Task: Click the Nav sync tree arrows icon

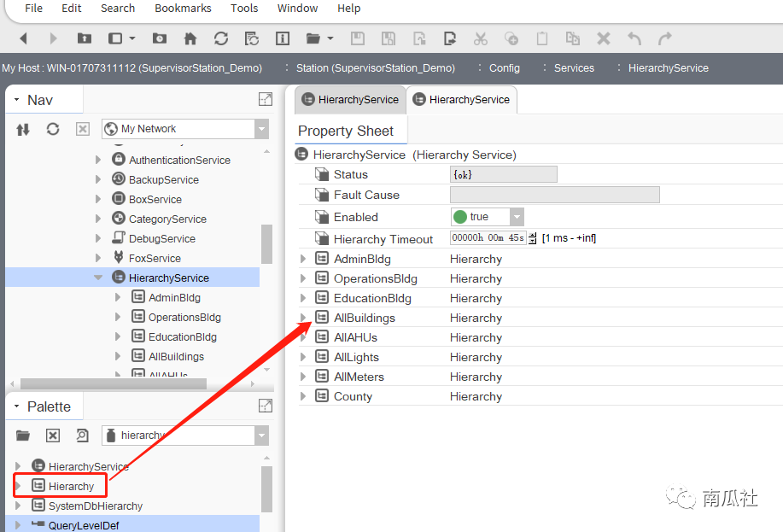Action: [23, 129]
